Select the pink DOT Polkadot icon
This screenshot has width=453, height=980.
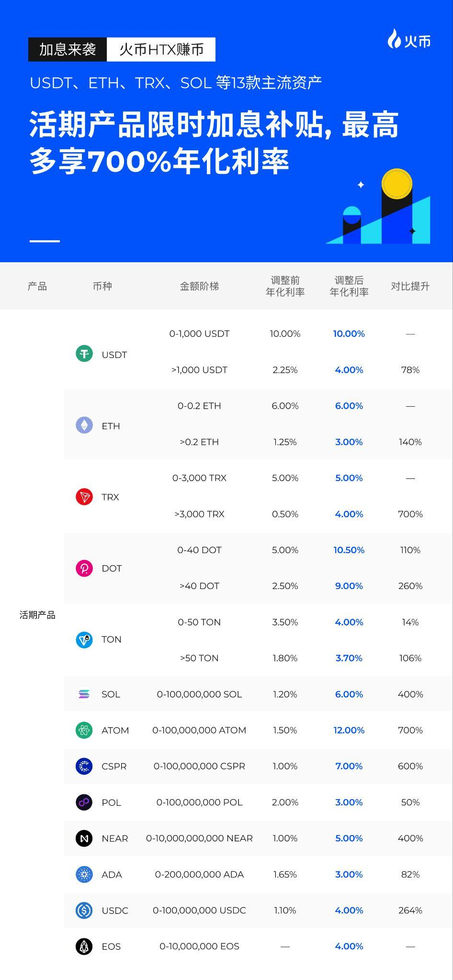coord(84,568)
